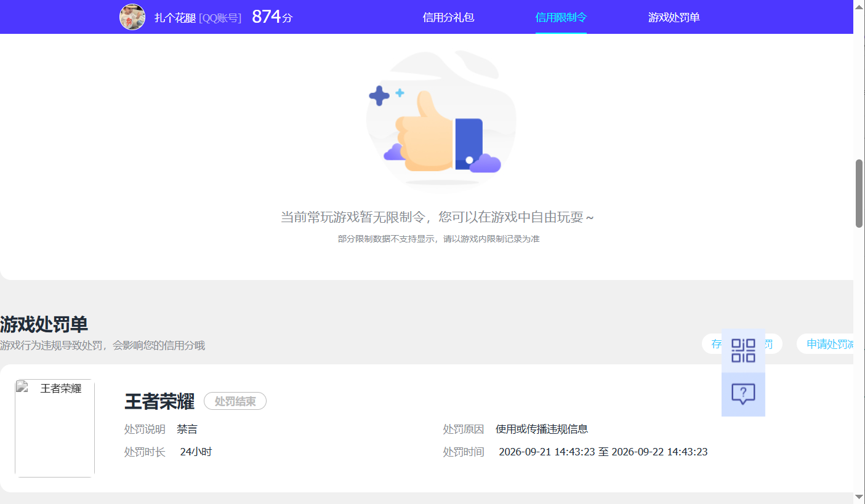The height and width of the screenshot is (504, 865).
Task: Switch to the 信用分礼包 tab
Action: tap(448, 17)
